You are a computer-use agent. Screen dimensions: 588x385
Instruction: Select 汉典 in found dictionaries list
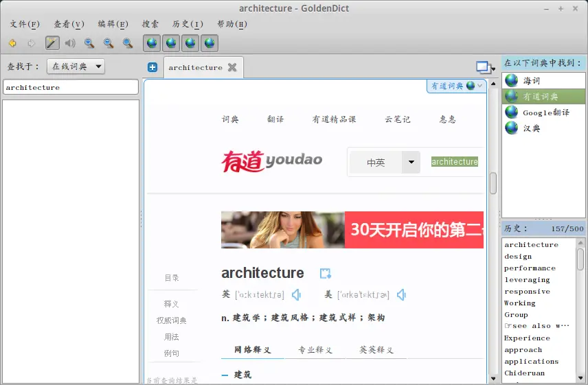[x=543, y=128]
